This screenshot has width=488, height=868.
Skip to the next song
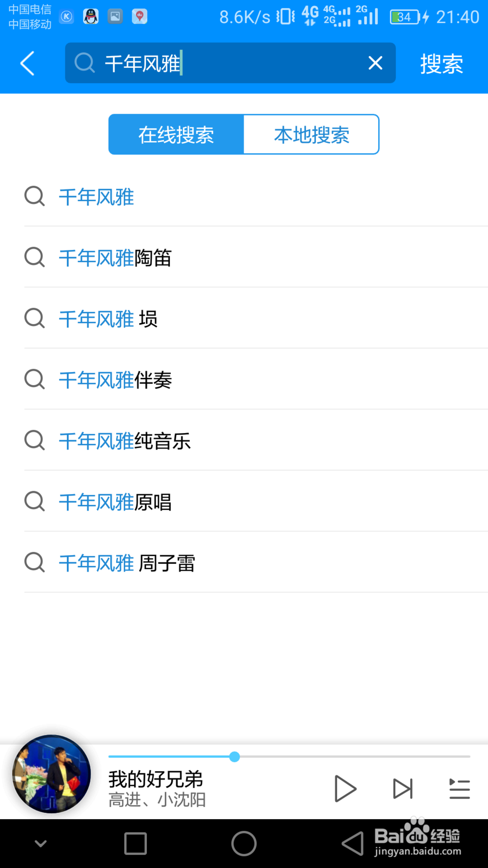click(403, 788)
